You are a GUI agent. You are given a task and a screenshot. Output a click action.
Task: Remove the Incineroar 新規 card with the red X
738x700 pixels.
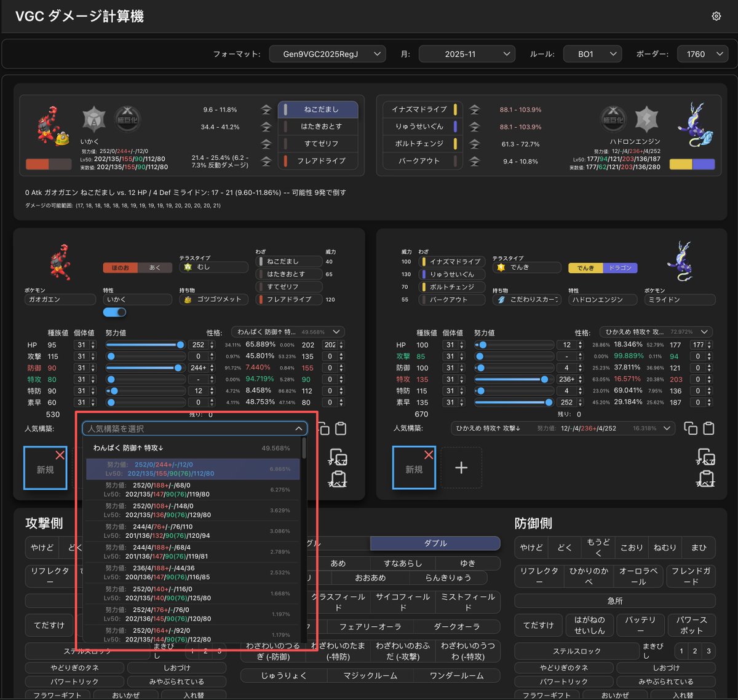point(60,455)
